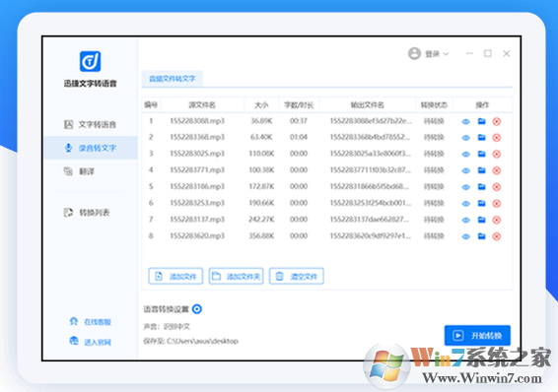Remove 1552283137.mp3 with red X
This screenshot has height=392, width=558.
pos(497,220)
